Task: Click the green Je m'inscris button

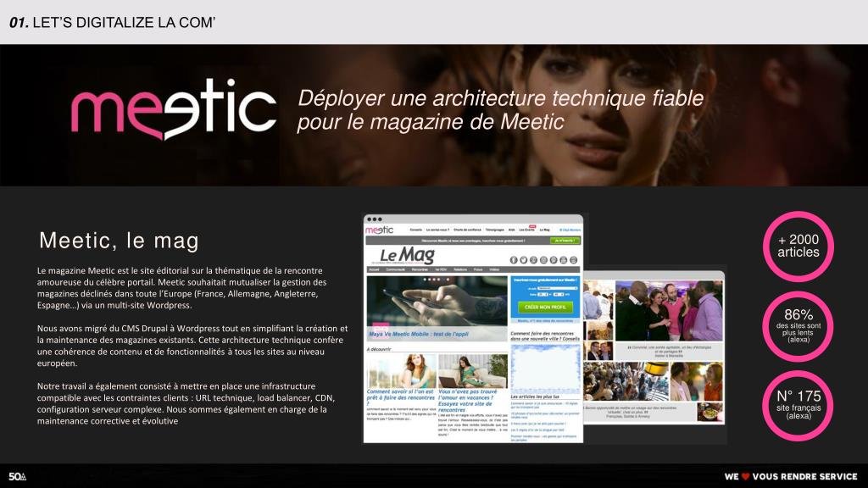Action: pos(565,241)
